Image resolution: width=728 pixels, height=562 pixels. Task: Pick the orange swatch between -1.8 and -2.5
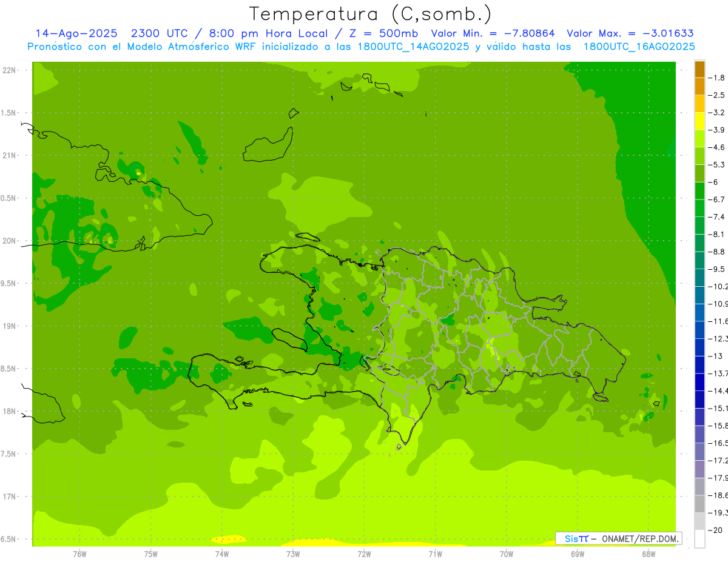click(x=699, y=86)
